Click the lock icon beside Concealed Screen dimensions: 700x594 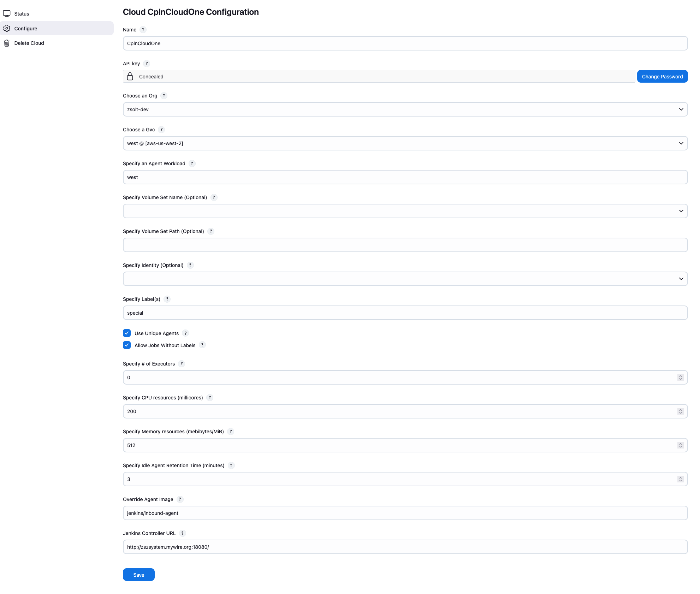tap(130, 76)
